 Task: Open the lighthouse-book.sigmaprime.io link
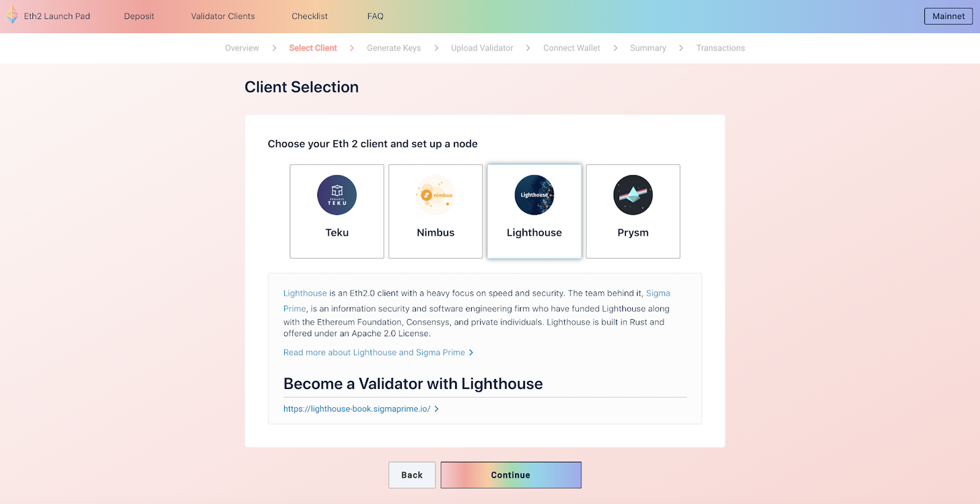pos(357,408)
